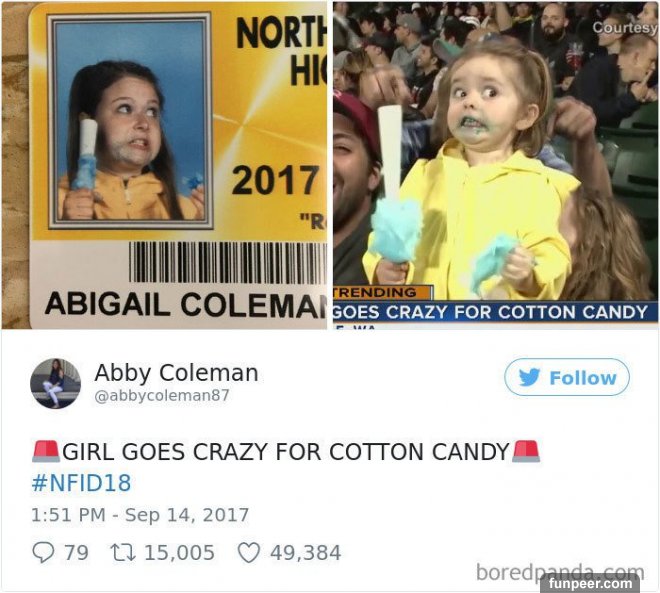Click the boredpanda.com watermark
Screen dimensions: 660x593
click(560, 572)
